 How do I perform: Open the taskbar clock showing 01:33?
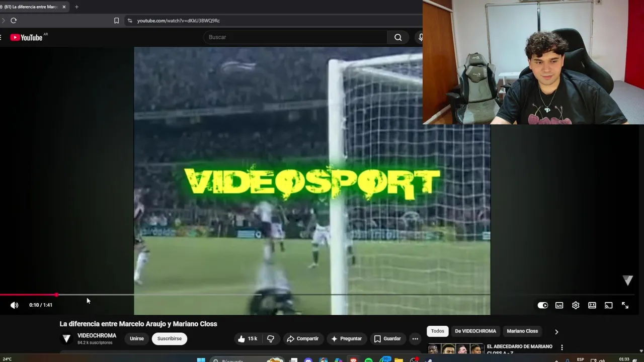pyautogui.click(x=624, y=359)
